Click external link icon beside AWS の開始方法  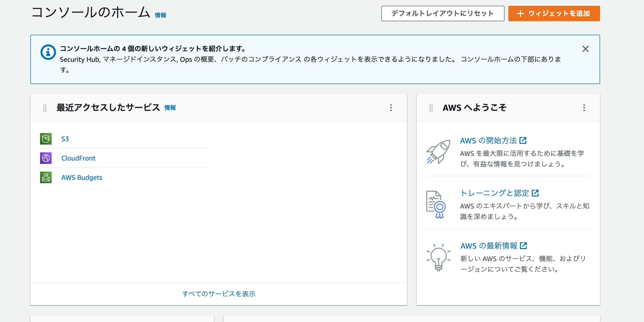(x=523, y=140)
